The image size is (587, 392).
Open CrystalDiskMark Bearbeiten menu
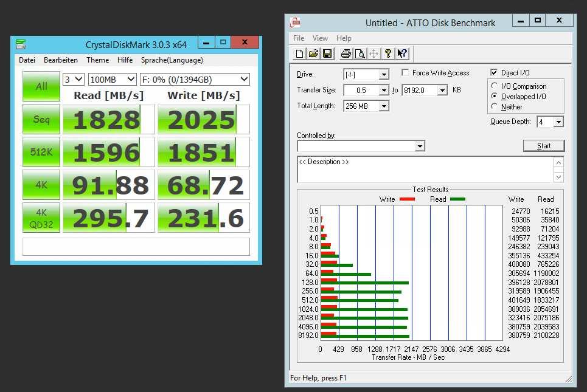tap(61, 60)
